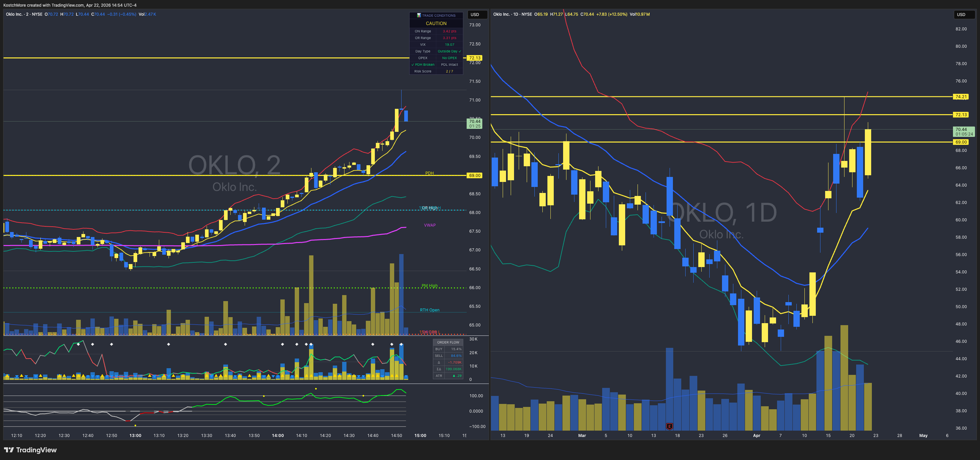
Task: Click the 82.00 level on the daily price scale
Action: (961, 29)
